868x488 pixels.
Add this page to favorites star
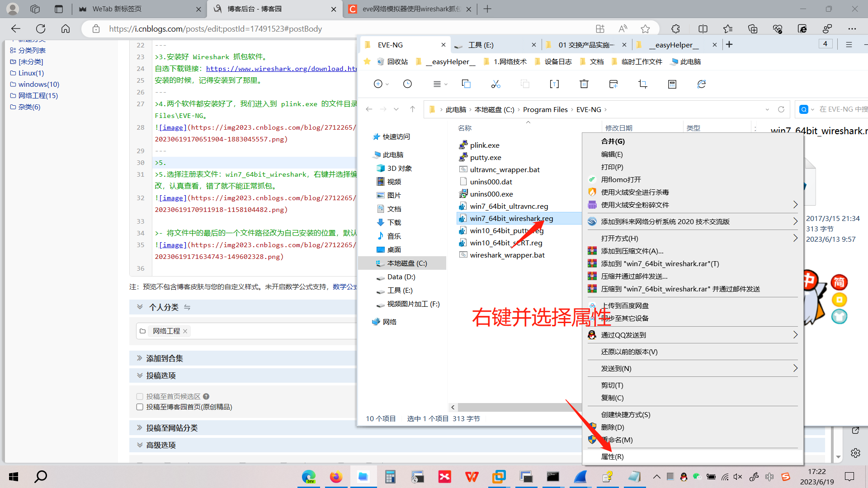[x=645, y=28]
